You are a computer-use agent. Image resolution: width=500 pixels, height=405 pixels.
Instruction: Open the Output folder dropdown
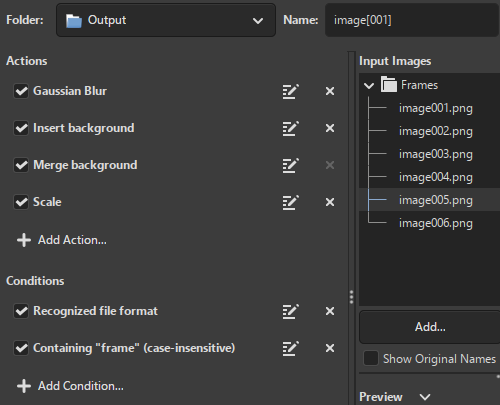tap(166, 20)
